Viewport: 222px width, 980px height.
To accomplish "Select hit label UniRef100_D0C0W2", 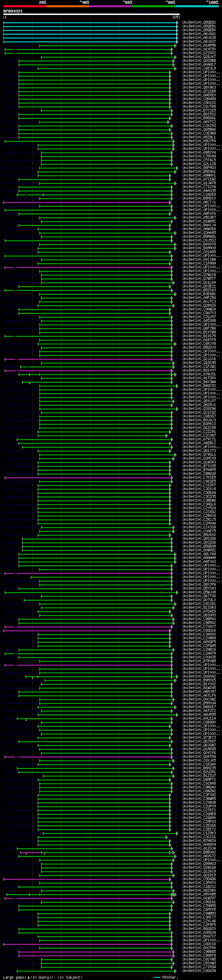I will (199, 699).
